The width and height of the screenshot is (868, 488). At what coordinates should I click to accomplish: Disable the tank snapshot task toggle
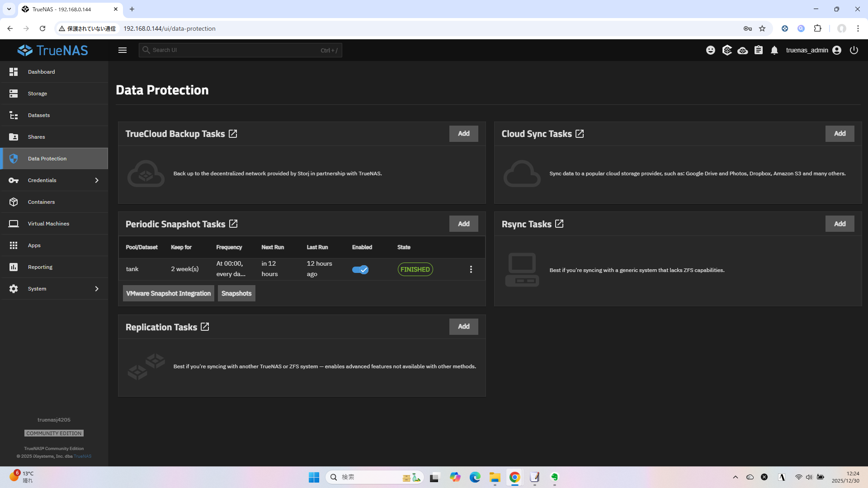click(x=360, y=270)
